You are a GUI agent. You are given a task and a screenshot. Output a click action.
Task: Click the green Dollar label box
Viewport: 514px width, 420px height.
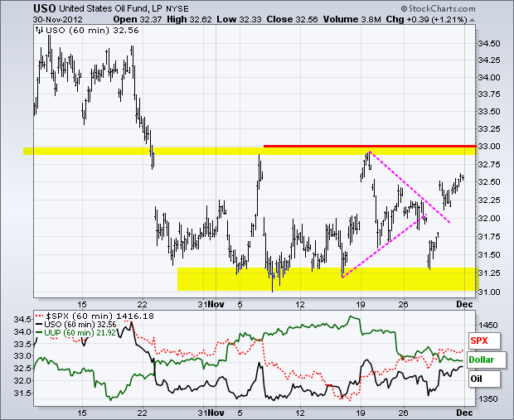(487, 360)
